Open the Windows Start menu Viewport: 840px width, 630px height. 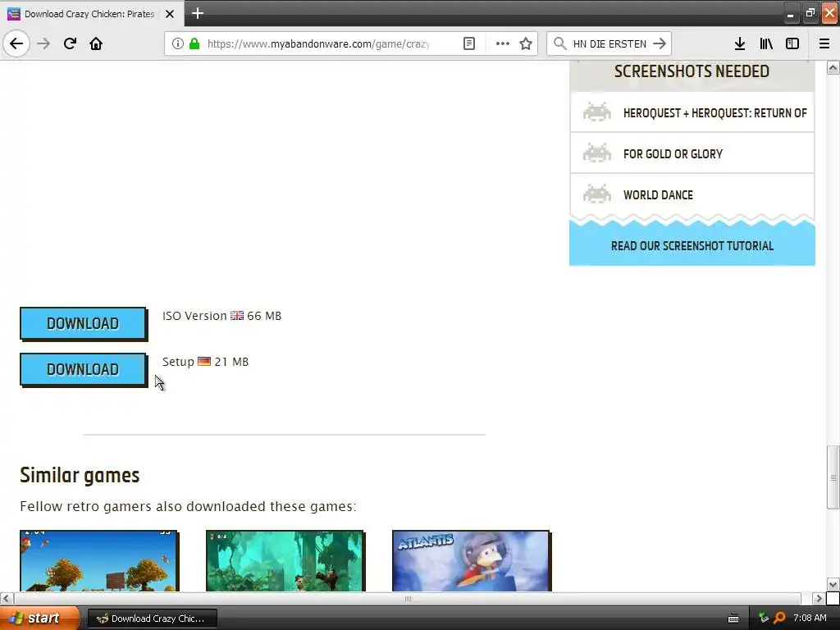point(39,619)
